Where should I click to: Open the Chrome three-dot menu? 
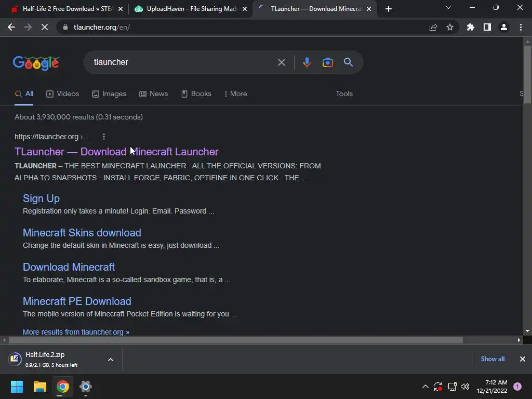[x=521, y=27]
